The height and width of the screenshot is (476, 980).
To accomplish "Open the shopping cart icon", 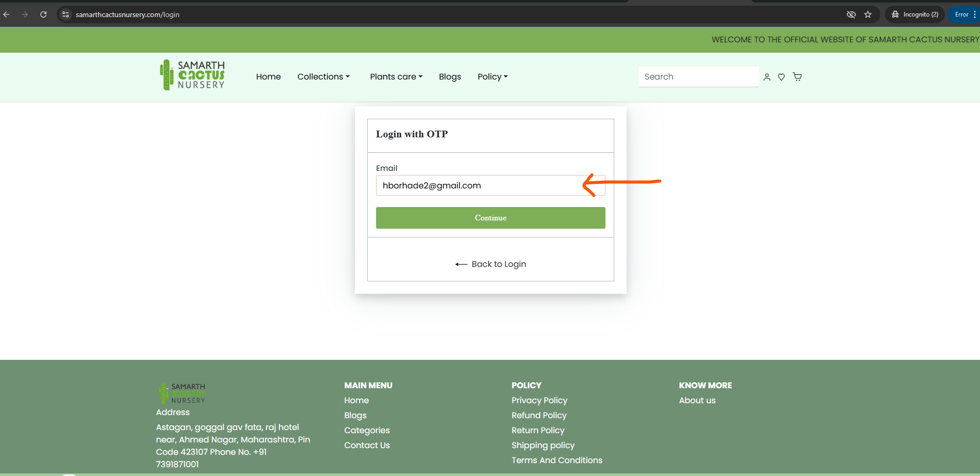I will pyautogui.click(x=797, y=77).
